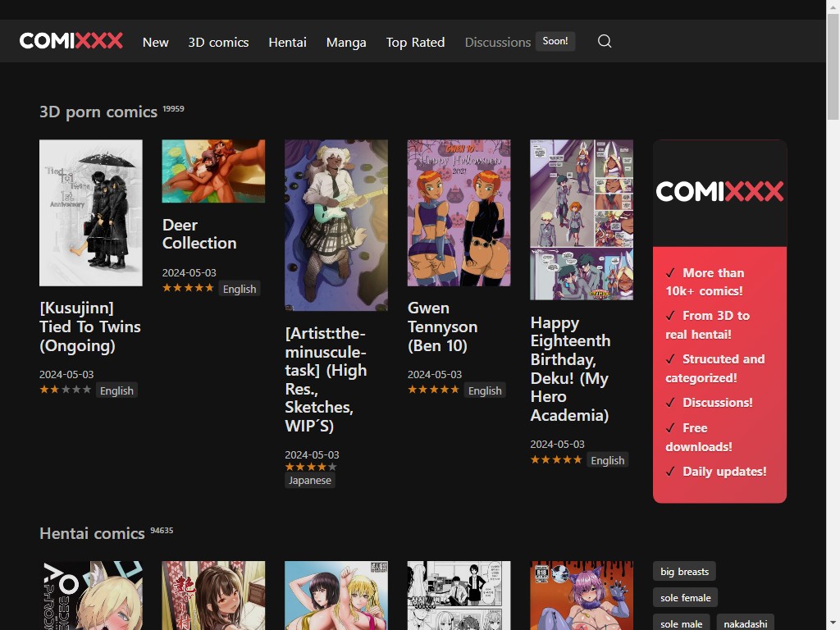The width and height of the screenshot is (840, 630).
Task: Click the star rating under Deer Collection
Action: [x=188, y=288]
